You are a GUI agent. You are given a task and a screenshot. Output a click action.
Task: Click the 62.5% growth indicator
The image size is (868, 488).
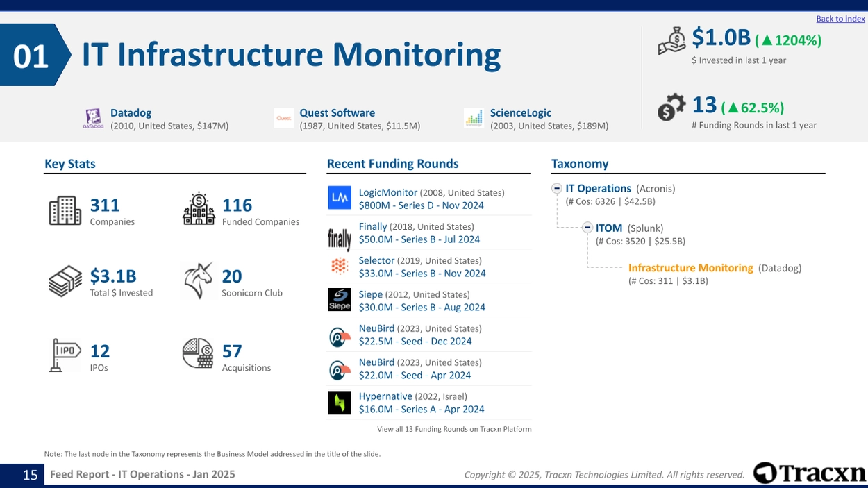click(753, 108)
